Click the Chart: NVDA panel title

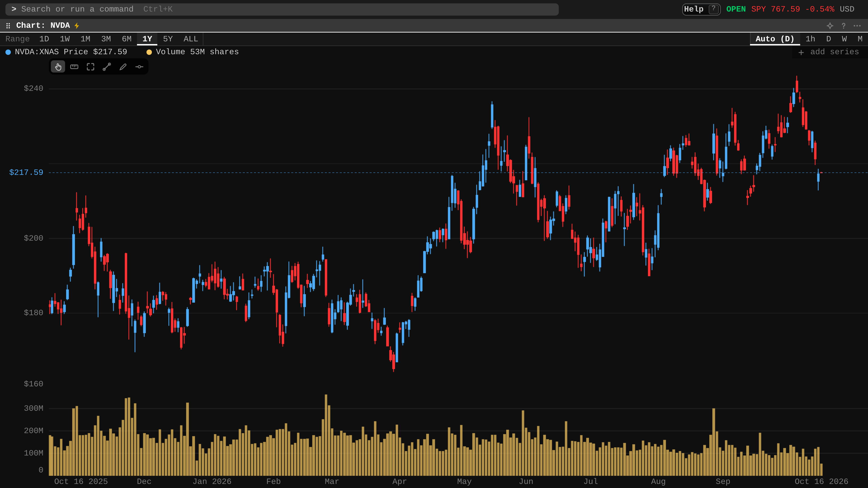[43, 26]
